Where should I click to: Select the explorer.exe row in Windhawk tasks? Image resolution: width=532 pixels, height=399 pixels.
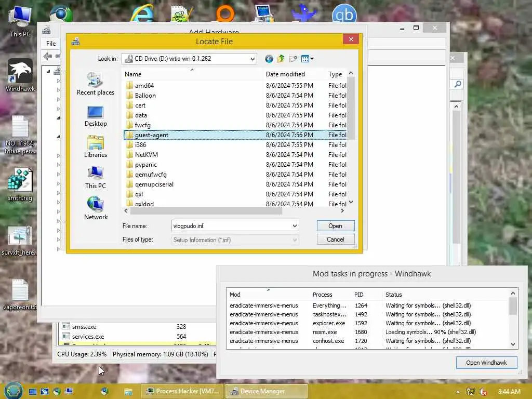click(368, 323)
